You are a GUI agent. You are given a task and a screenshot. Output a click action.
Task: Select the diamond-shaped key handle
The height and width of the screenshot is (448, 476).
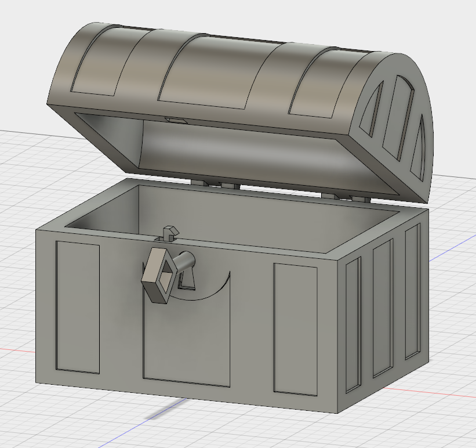pyautogui.click(x=159, y=275)
